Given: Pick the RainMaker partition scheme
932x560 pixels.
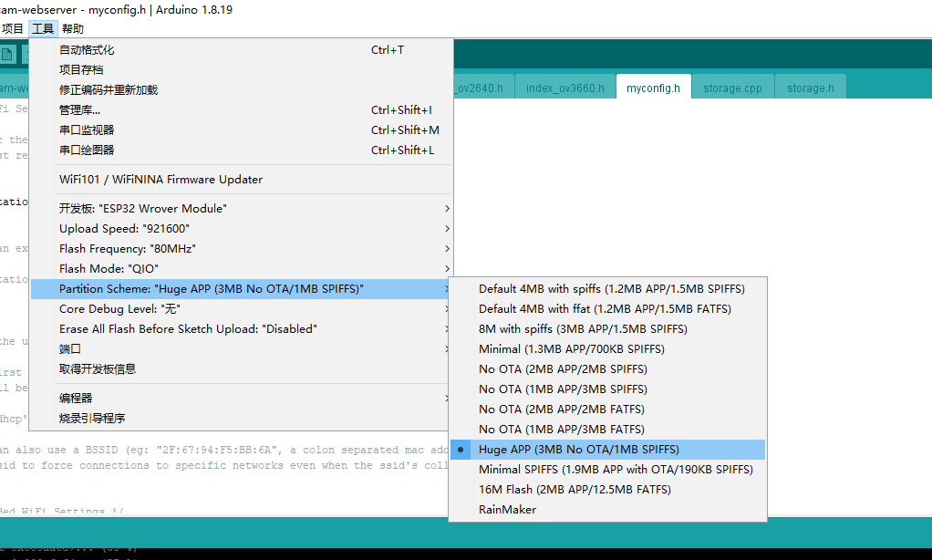Looking at the screenshot, I should click(507, 510).
